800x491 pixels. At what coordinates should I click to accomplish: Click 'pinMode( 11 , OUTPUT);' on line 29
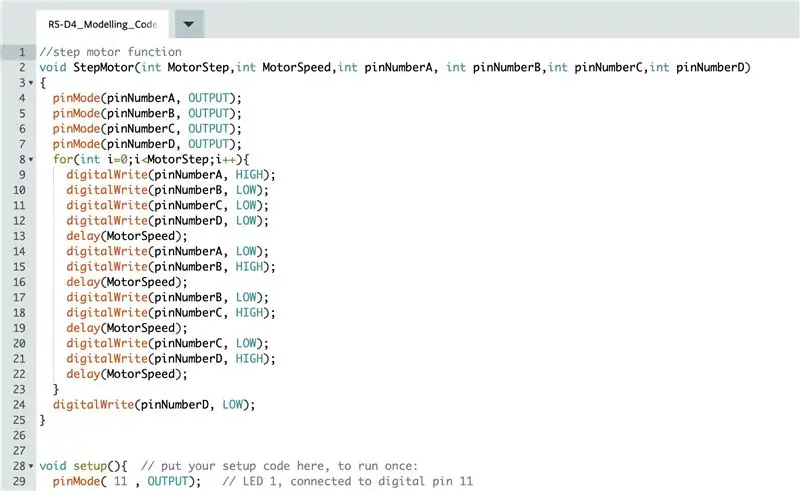pos(127,481)
